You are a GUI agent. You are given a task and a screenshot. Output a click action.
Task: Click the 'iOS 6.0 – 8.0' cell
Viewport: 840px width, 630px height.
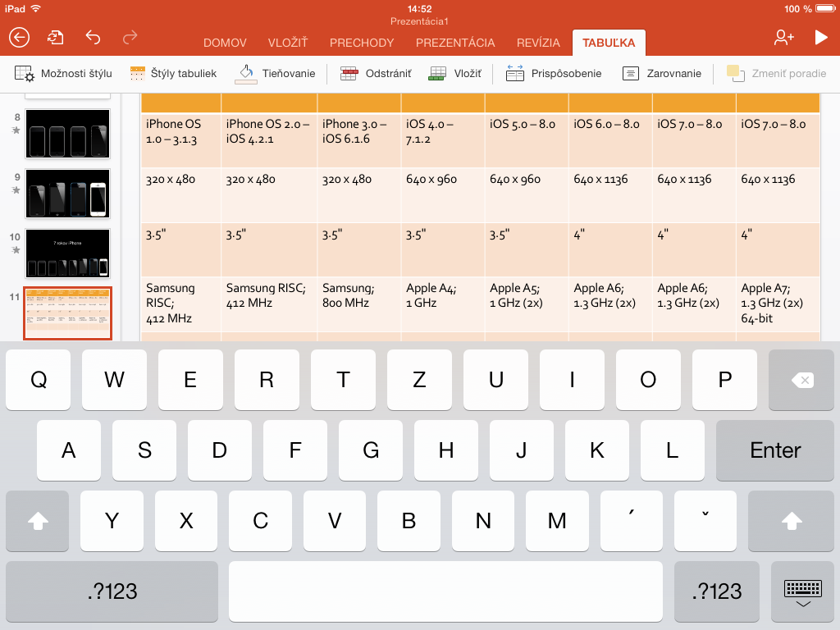tap(610, 139)
